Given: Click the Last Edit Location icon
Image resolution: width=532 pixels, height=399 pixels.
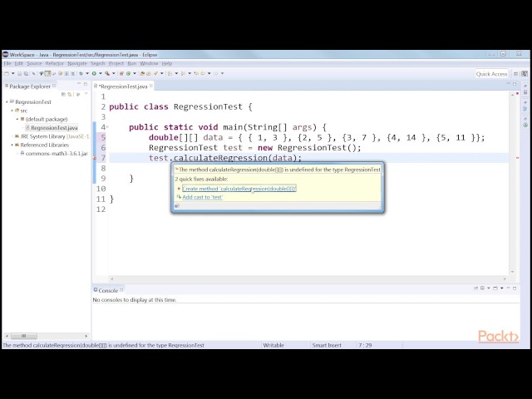Looking at the screenshot, I should (196, 73).
